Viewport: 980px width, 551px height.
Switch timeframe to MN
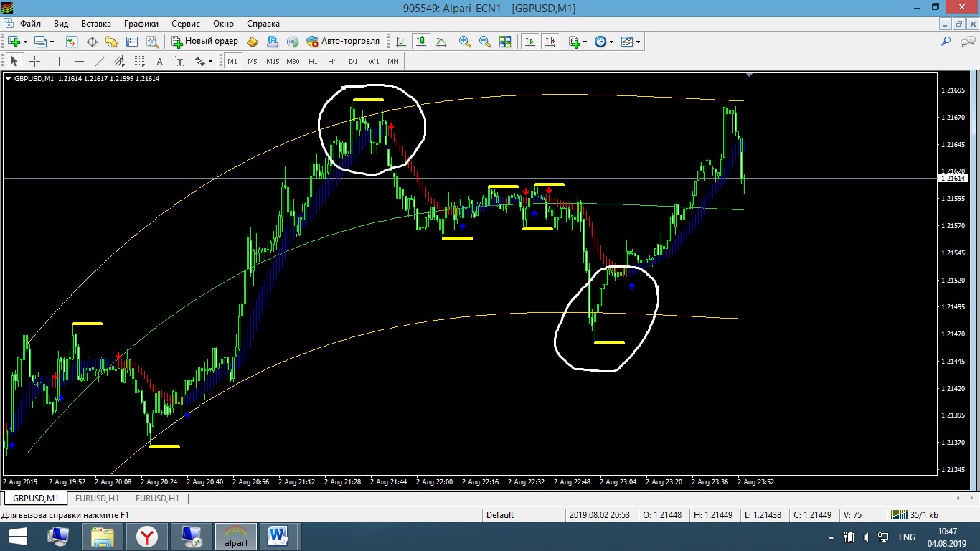click(393, 61)
